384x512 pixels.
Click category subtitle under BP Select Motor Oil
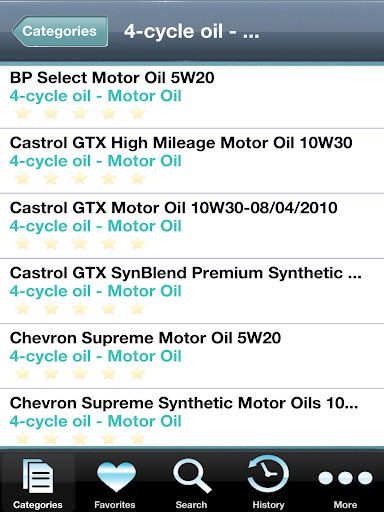pos(96,96)
